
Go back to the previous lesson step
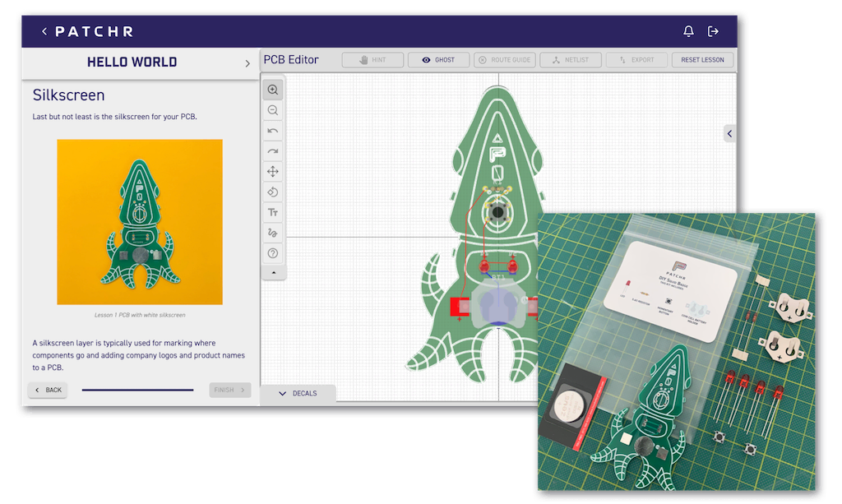[x=49, y=391]
